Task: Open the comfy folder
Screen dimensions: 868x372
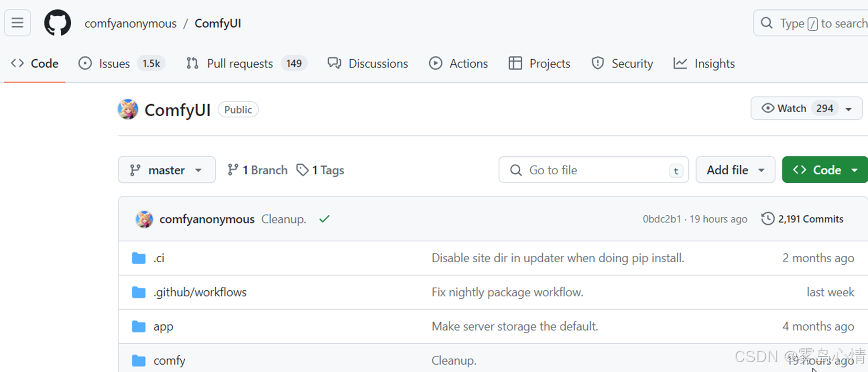Action: click(169, 361)
